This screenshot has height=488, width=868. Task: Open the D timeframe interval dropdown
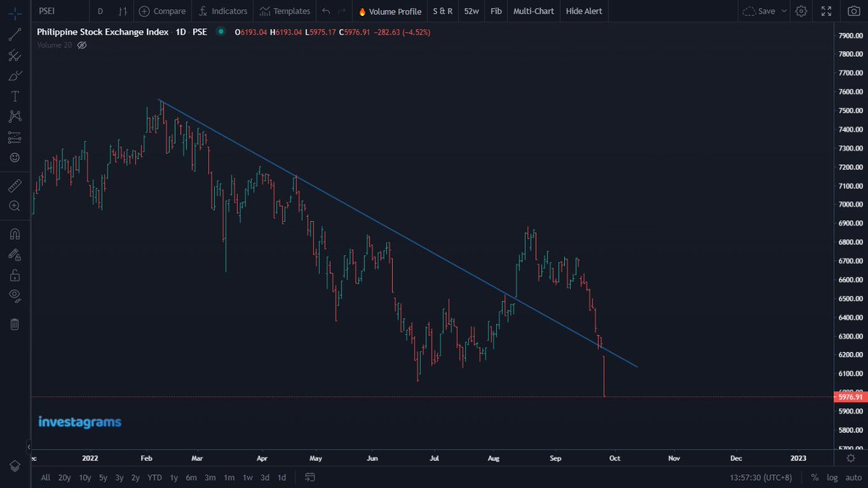pos(100,11)
